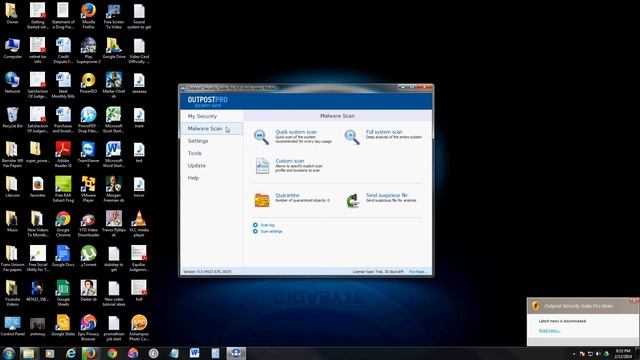Image resolution: width=640 pixels, height=360 pixels.
Task: Select the Recycle Bin desktop icon
Action: point(12,118)
